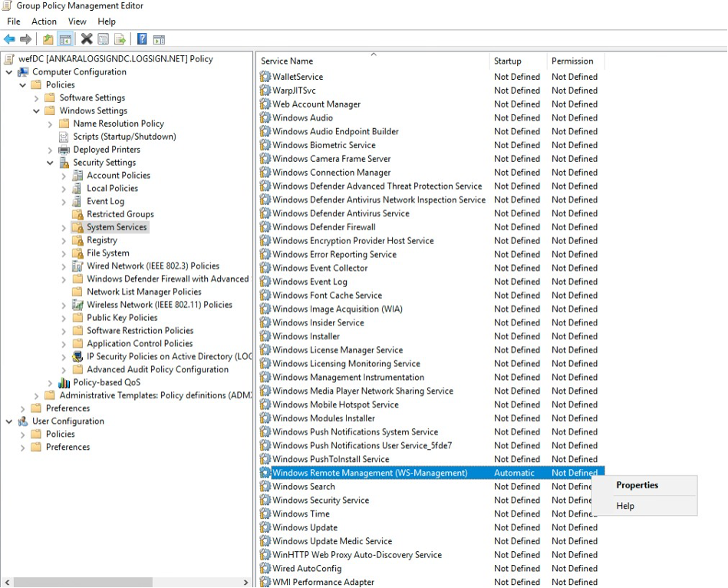Open the View menu
Viewport: 728px width, 588px height.
click(x=77, y=21)
